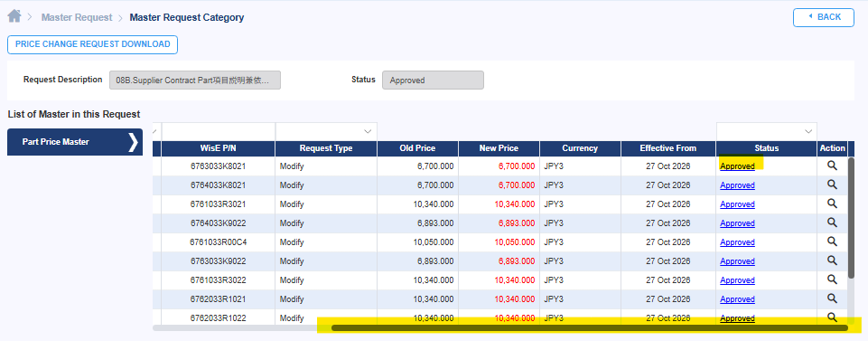Click the Request Description field
This screenshot has height=341, width=868.
click(x=195, y=81)
